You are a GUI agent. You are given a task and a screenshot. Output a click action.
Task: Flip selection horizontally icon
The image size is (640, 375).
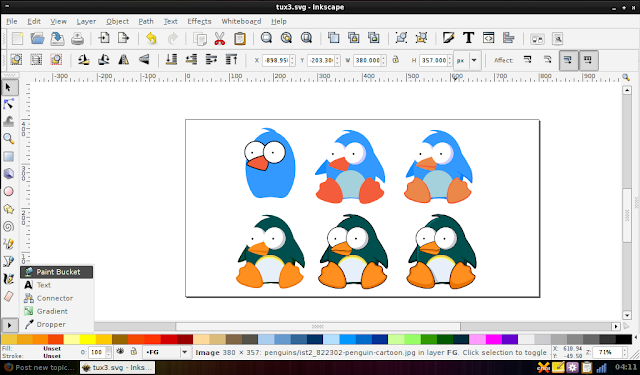pos(124,60)
